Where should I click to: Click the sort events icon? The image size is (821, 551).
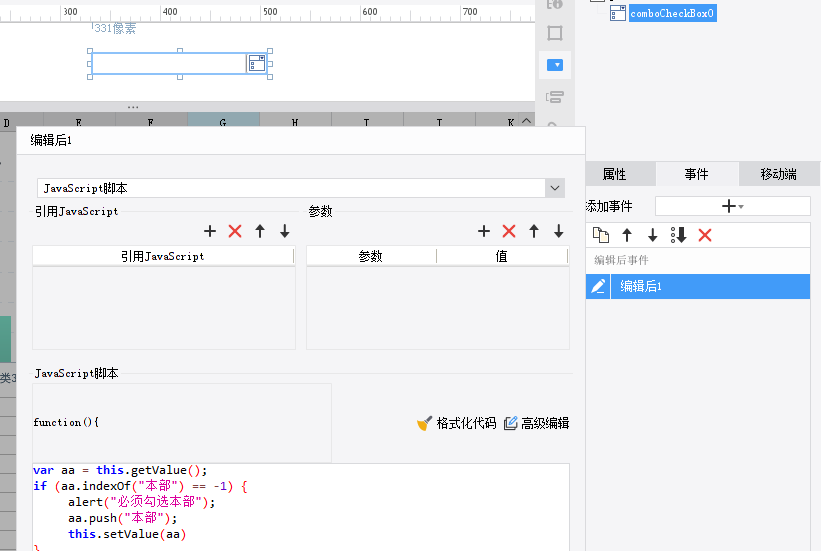click(679, 235)
